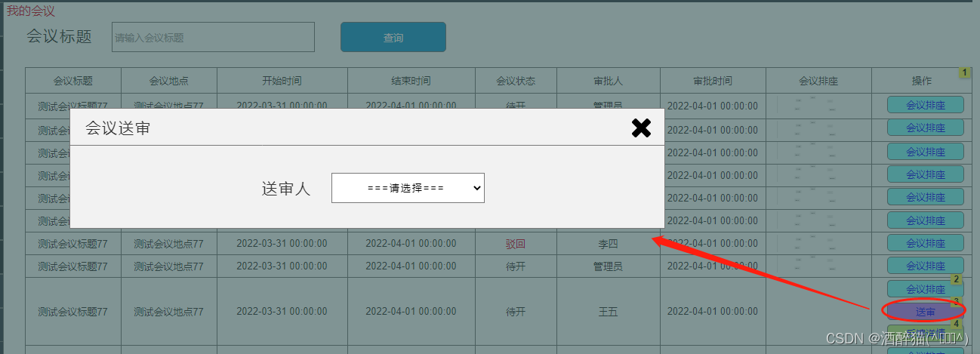This screenshot has width=980, height=354.
Task: Select the 审批时间 column header
Action: click(713, 81)
